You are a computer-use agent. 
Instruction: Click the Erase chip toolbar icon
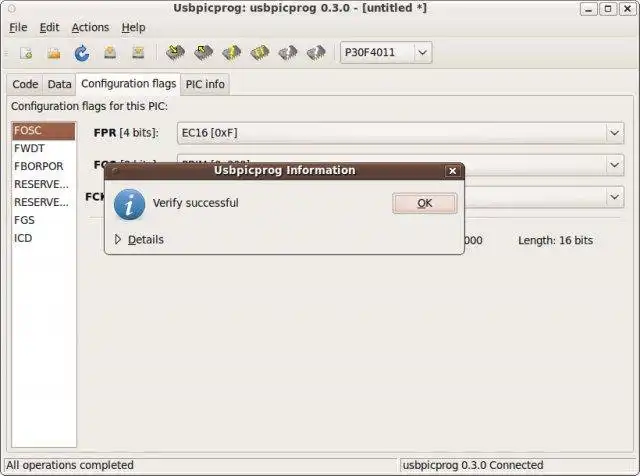(260, 52)
